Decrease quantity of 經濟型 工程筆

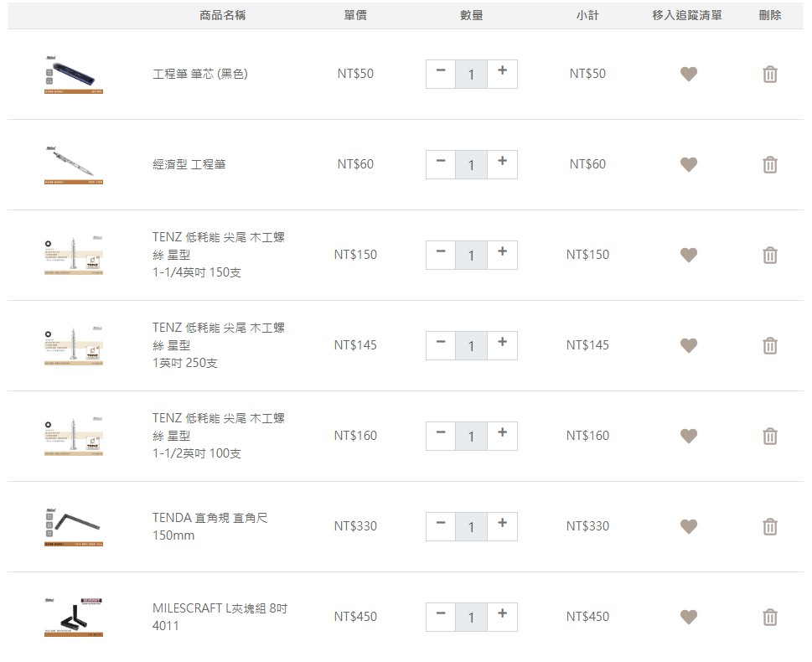click(441, 163)
